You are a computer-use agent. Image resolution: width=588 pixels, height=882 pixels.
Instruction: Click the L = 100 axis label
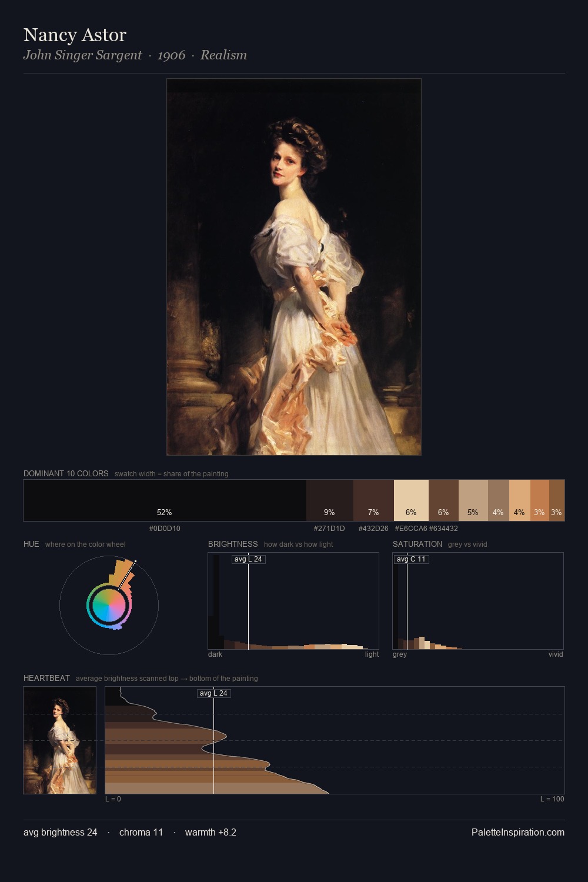click(x=552, y=799)
